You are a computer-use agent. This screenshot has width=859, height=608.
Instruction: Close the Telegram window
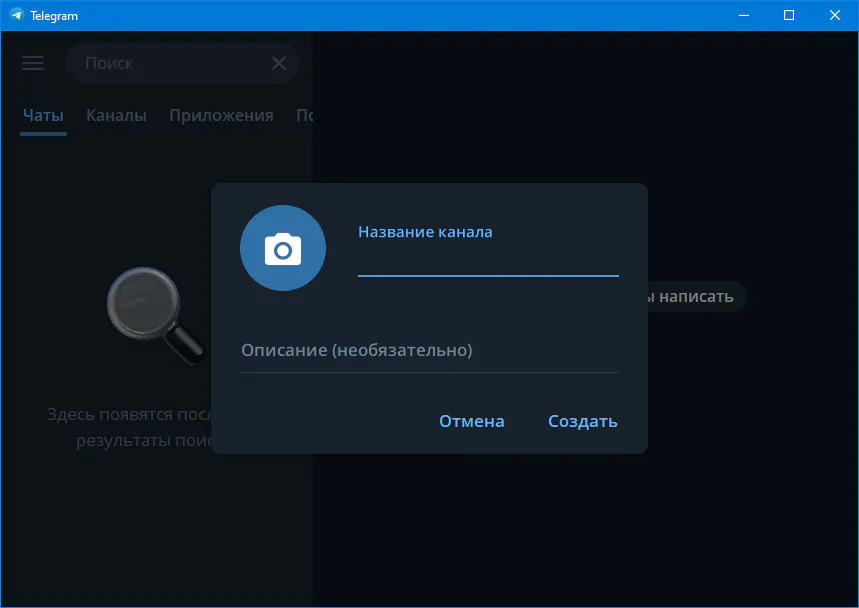(835, 15)
